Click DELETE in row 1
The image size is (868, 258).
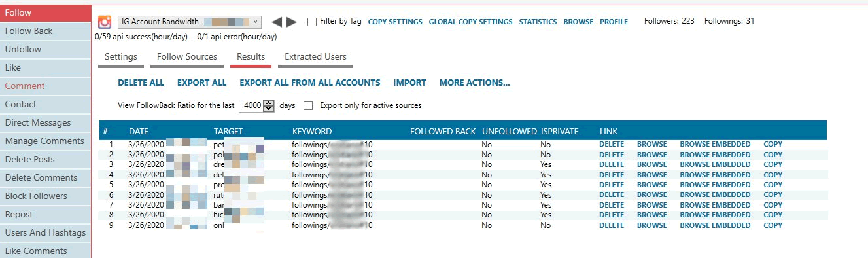[x=612, y=145]
